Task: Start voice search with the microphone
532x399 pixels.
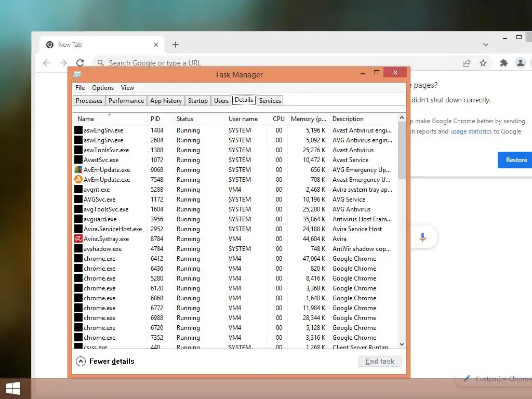Action: click(422, 237)
